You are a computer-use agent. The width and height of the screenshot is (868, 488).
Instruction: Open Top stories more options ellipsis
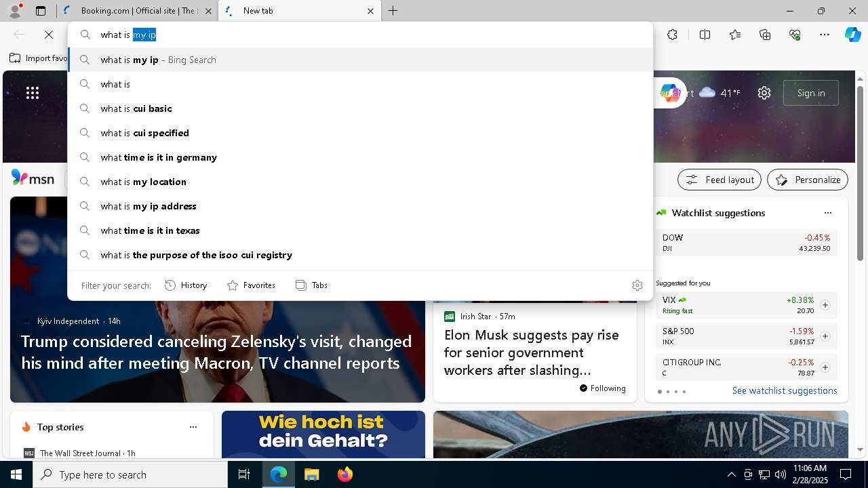point(193,427)
